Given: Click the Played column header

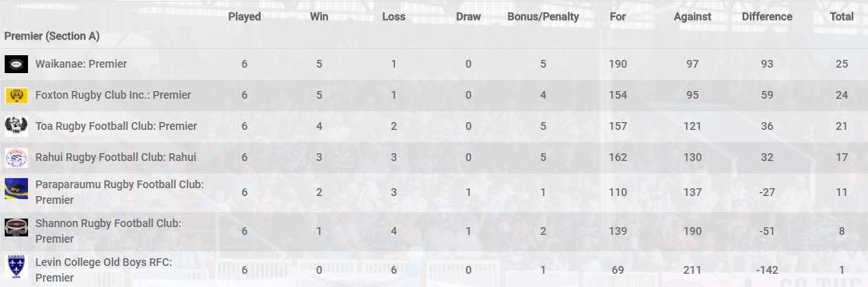Looking at the screenshot, I should click(x=244, y=16).
